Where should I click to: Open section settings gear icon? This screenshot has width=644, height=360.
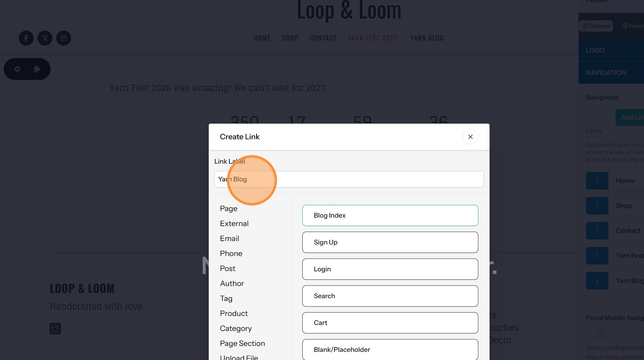click(17, 69)
